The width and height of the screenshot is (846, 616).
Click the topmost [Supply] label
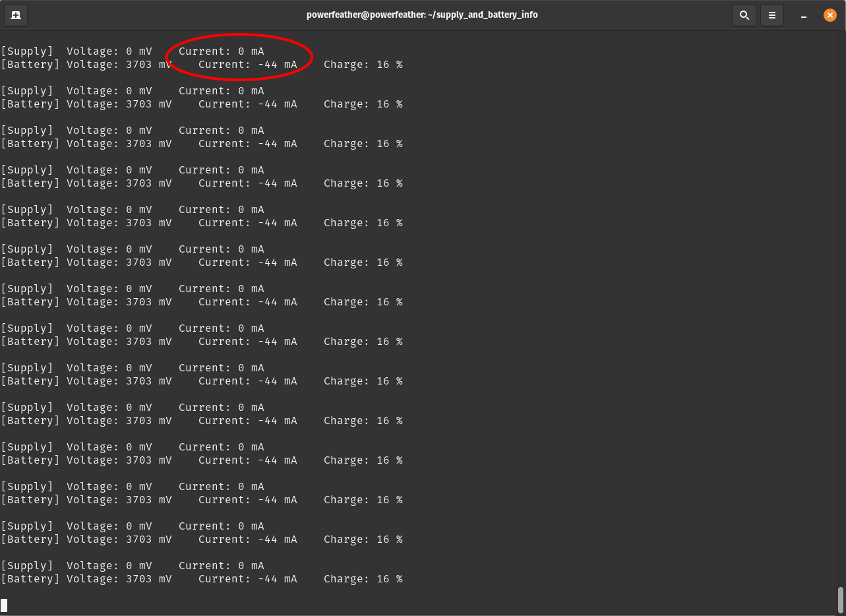[26, 51]
